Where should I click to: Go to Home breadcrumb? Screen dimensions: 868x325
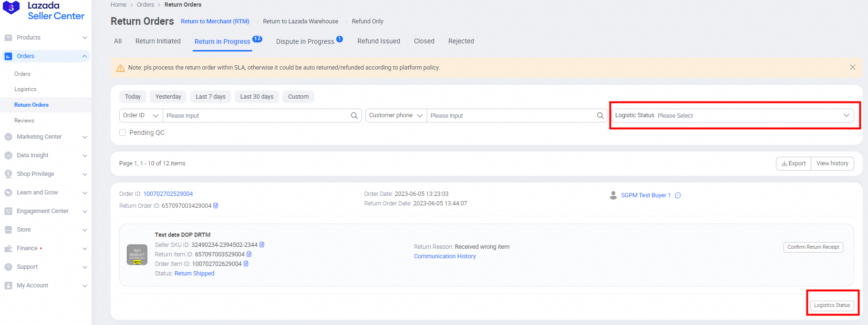pos(119,5)
